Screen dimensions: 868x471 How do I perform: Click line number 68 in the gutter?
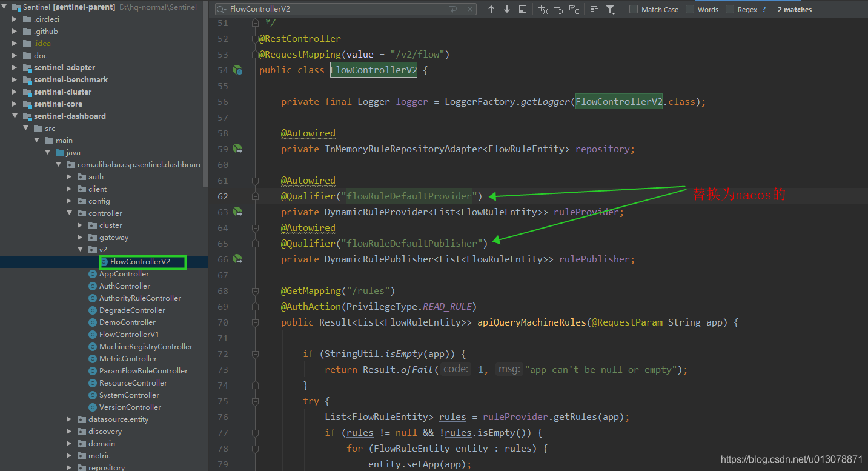tap(222, 291)
